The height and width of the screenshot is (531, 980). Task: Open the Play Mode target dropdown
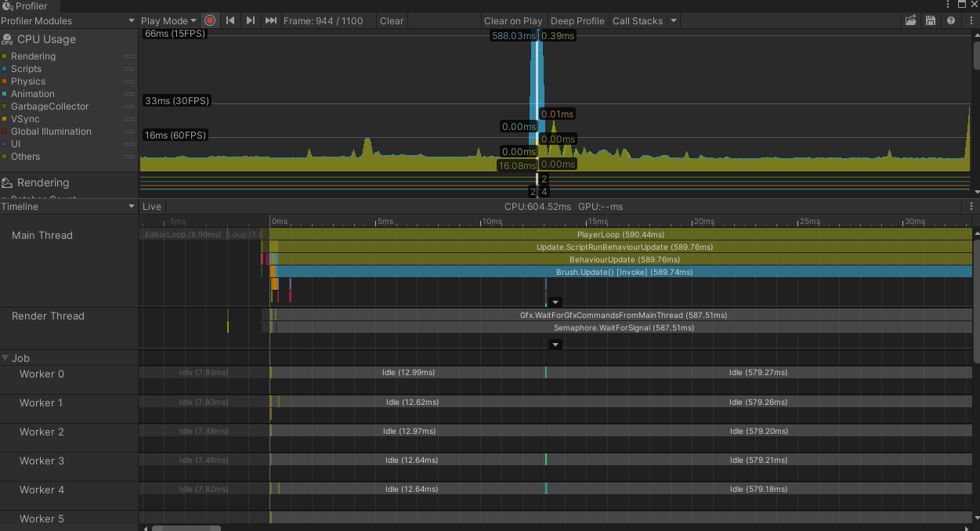click(169, 21)
